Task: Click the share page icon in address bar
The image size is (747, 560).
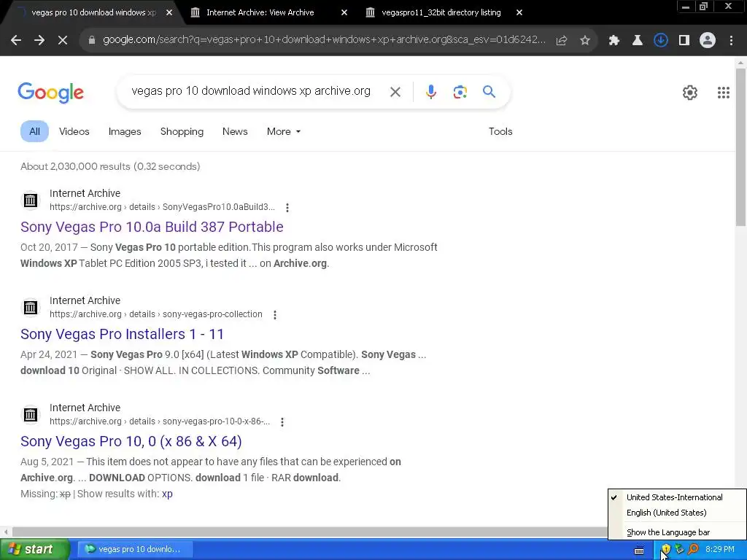Action: [x=562, y=41]
